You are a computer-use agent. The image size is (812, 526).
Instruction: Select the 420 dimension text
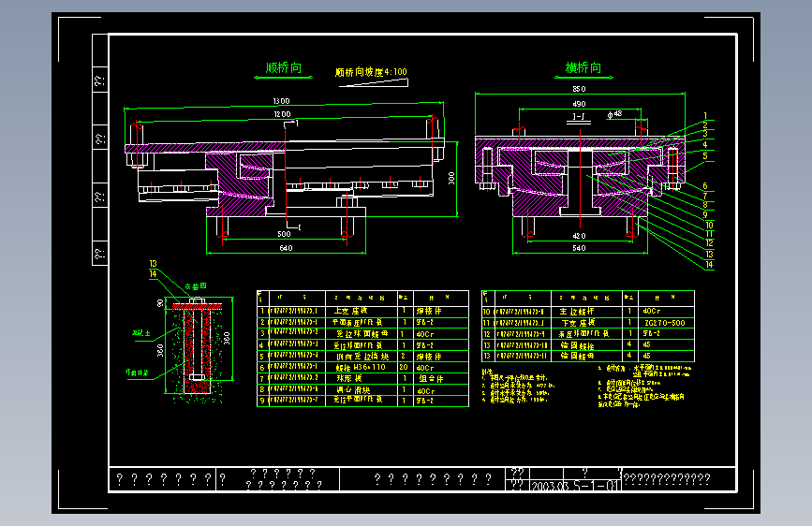pos(579,236)
